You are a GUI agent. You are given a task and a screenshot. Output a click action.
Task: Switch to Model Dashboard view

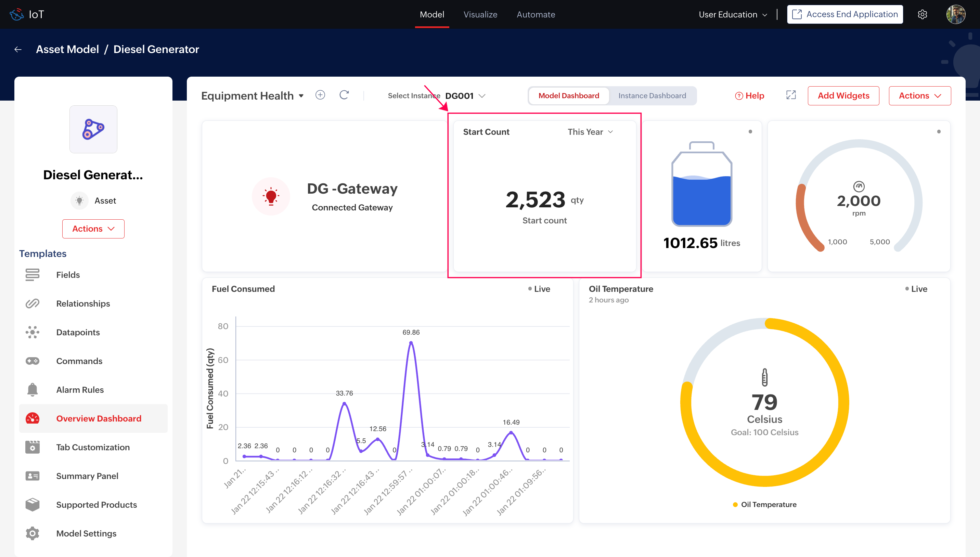[x=568, y=96]
